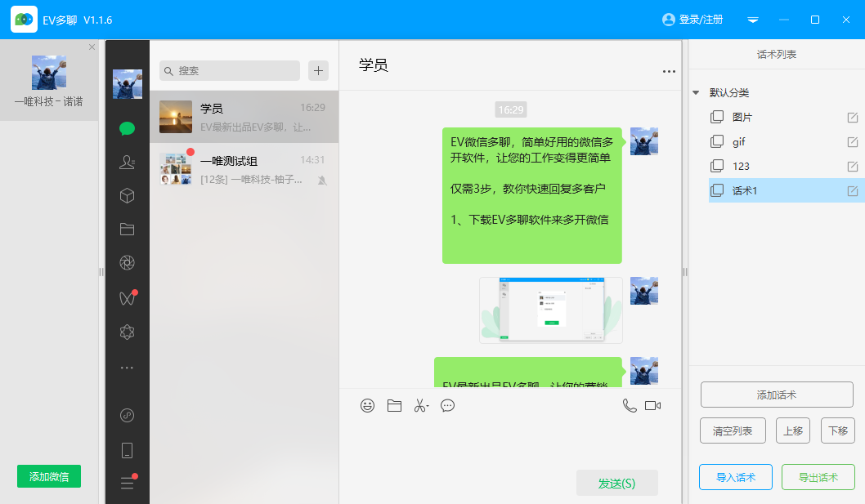The height and width of the screenshot is (504, 865).
Task: Select the 123 script item
Action: 741,167
